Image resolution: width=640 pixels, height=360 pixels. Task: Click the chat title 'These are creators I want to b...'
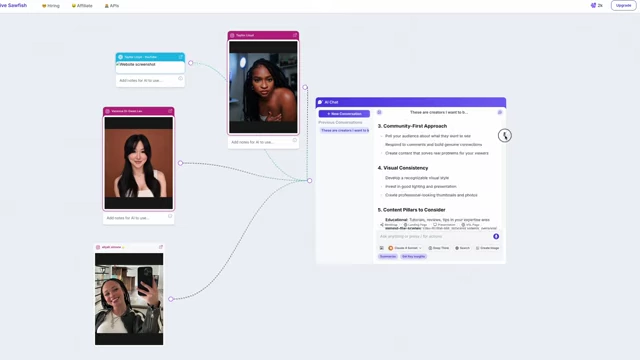(439, 112)
